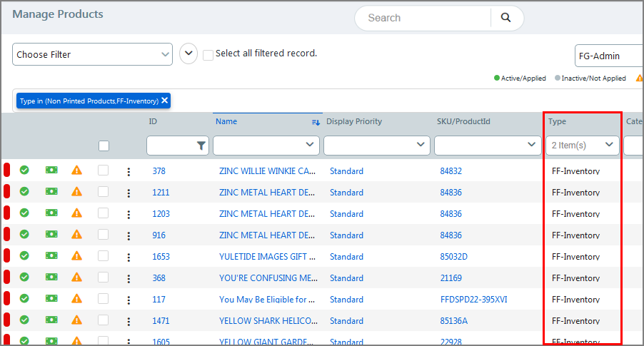Screen dimensions: 644x346
Task: Click the search magnifier icon
Action: [505, 18]
